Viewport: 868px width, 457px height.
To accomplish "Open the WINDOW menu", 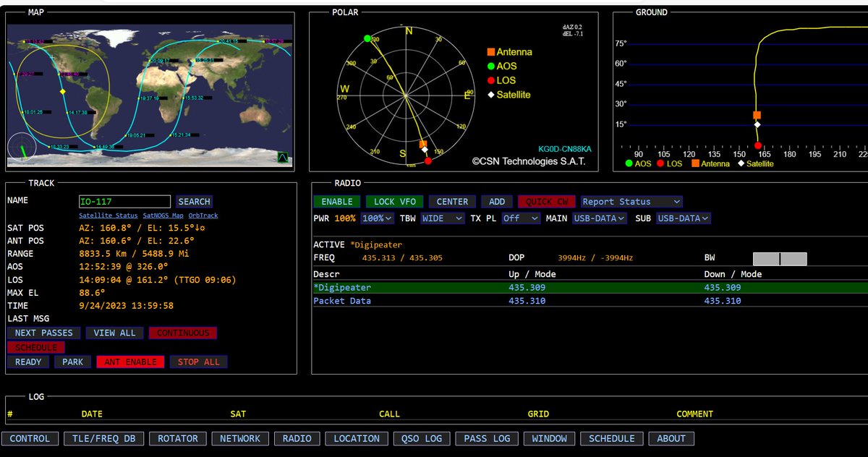I will point(550,439).
